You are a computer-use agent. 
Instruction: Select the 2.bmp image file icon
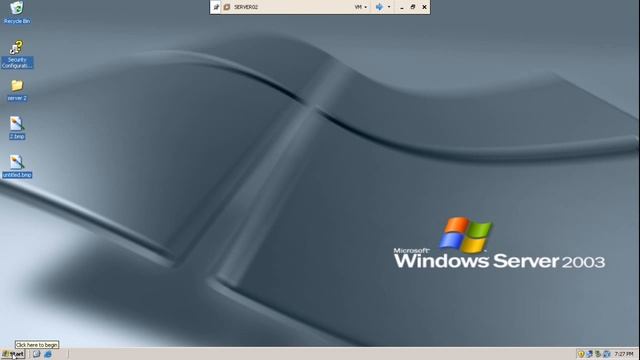coord(17,128)
